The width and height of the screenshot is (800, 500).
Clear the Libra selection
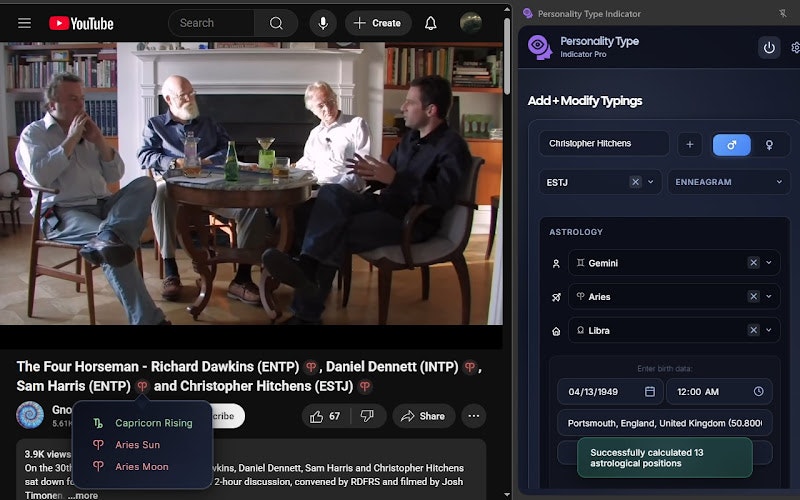[754, 330]
